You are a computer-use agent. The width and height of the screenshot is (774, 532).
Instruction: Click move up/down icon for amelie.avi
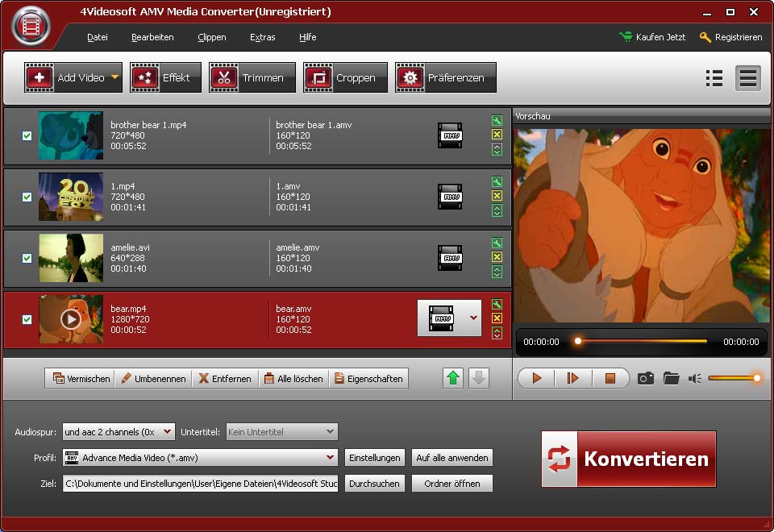click(497, 272)
